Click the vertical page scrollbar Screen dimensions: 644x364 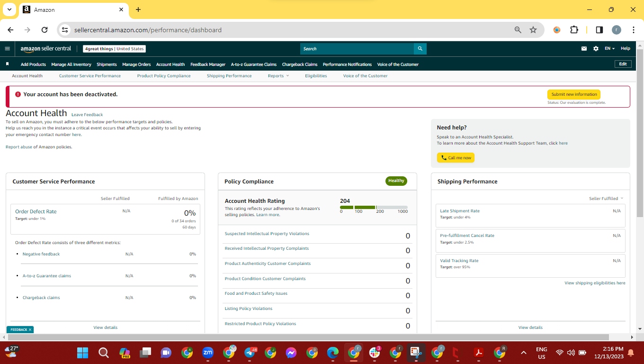(x=640, y=133)
